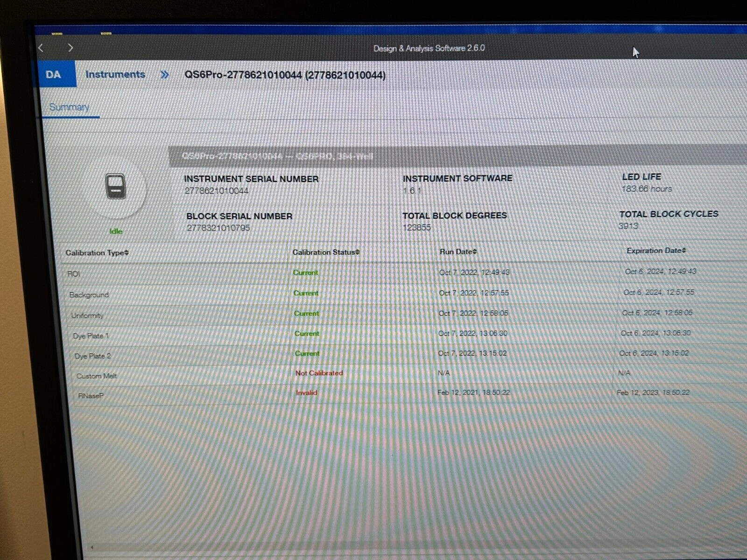Viewport: 747px width, 560px height.
Task: Click the LED Life 183.66 hours value
Action: pyautogui.click(x=647, y=189)
